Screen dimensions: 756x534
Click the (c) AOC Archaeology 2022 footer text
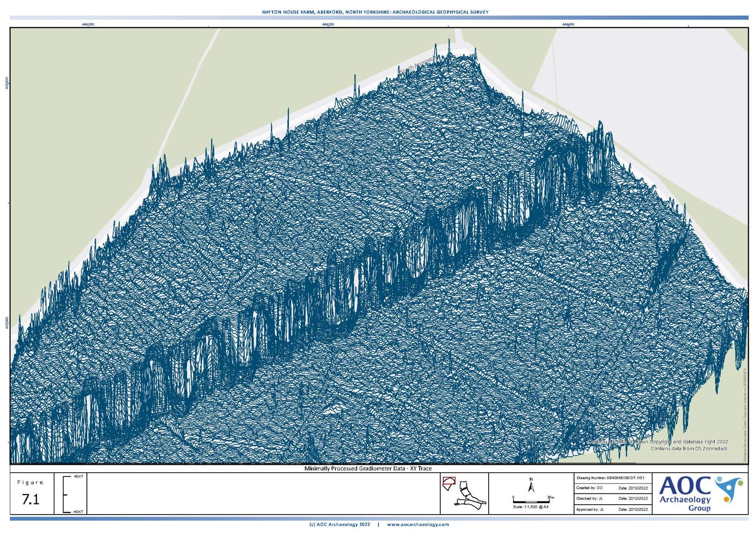(339, 524)
